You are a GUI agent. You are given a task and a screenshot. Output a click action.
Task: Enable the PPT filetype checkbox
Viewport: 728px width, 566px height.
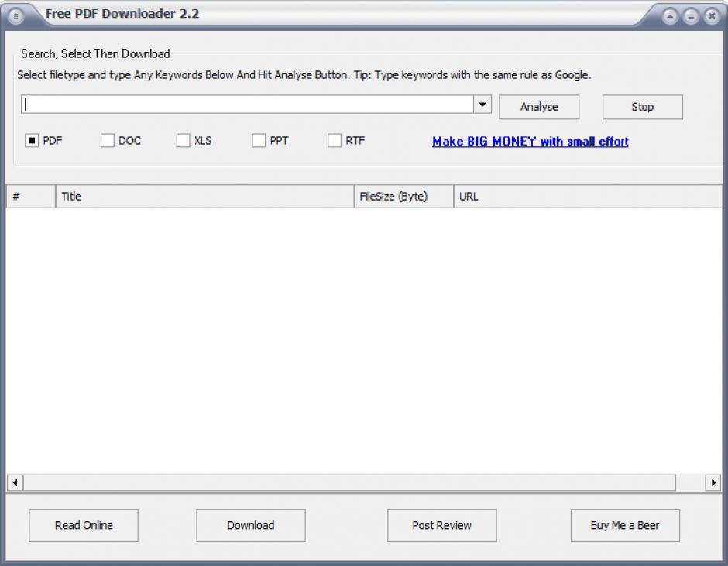click(258, 140)
